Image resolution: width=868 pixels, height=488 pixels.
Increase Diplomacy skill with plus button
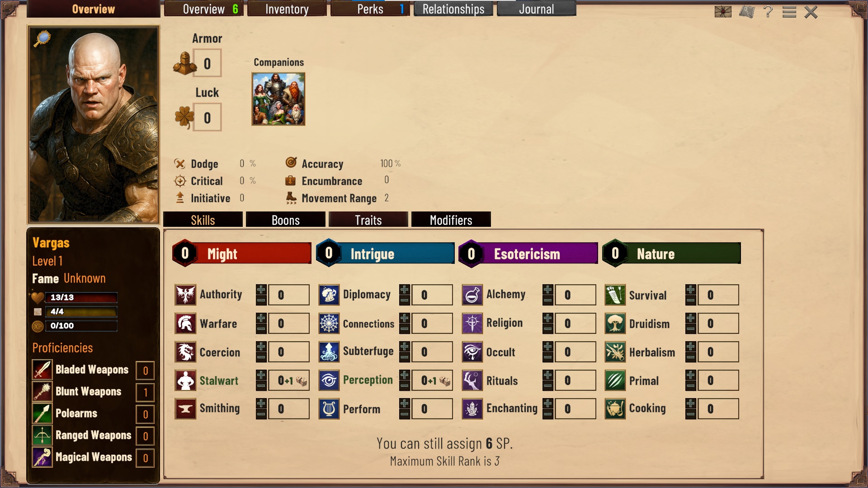pyautogui.click(x=404, y=290)
